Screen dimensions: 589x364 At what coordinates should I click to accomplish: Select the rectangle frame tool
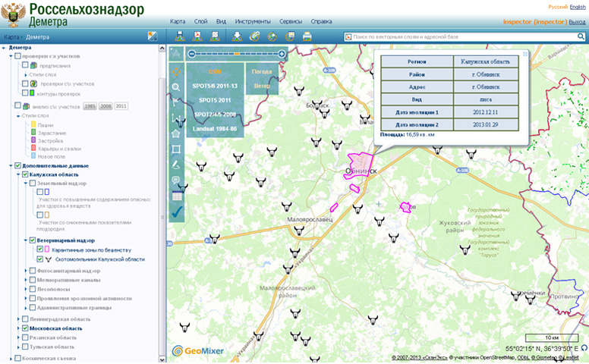(176, 149)
